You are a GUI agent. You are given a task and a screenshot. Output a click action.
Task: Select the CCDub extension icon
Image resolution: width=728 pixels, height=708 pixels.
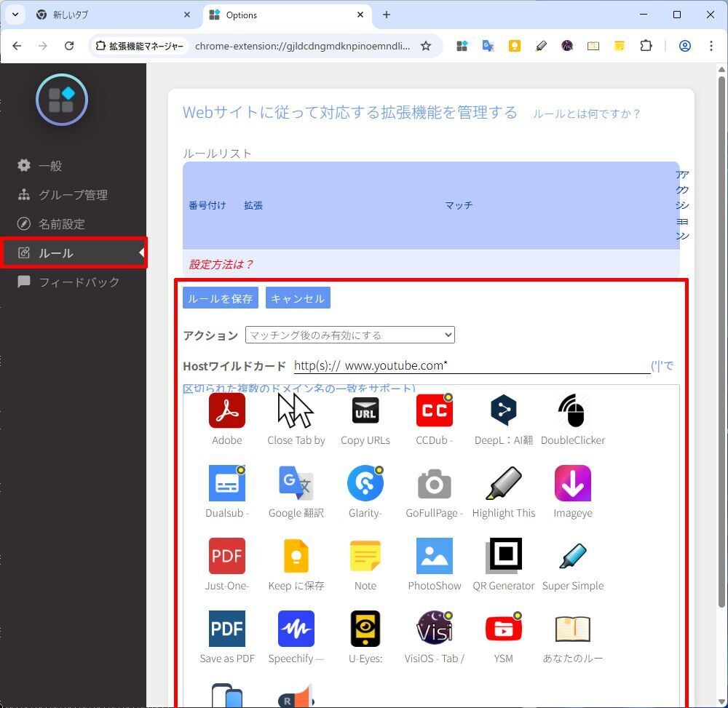pyautogui.click(x=434, y=410)
